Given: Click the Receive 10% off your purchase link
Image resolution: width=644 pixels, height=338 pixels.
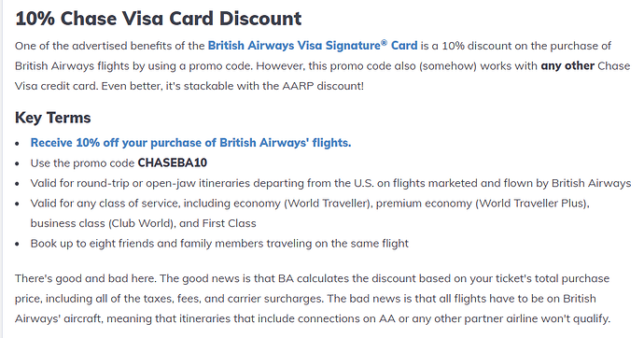Looking at the screenshot, I should pyautogui.click(x=191, y=143).
